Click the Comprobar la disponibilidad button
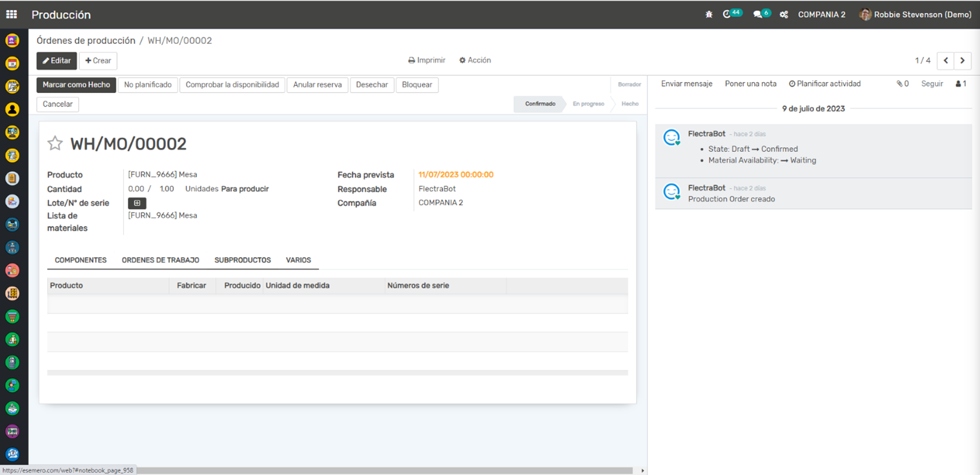This screenshot has width=980, height=475. click(x=232, y=85)
